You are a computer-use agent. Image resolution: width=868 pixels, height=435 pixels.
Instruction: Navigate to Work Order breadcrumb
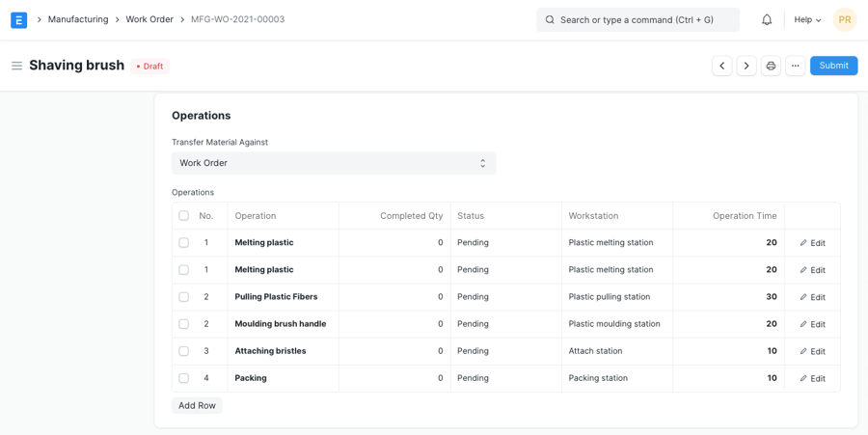coord(149,19)
